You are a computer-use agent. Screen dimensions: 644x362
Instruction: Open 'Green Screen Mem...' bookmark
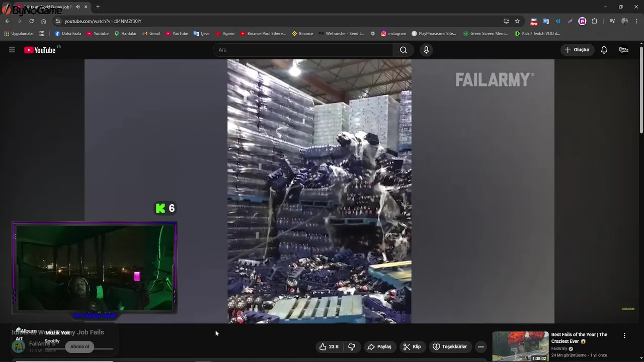tap(486, 34)
